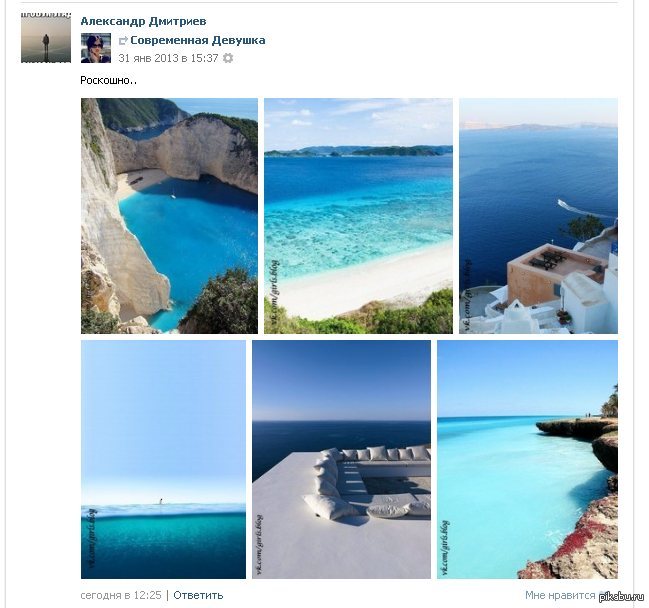Screen dimensions: 649x608
Task: Open the Santorini terrace sea view photo
Action: point(538,216)
